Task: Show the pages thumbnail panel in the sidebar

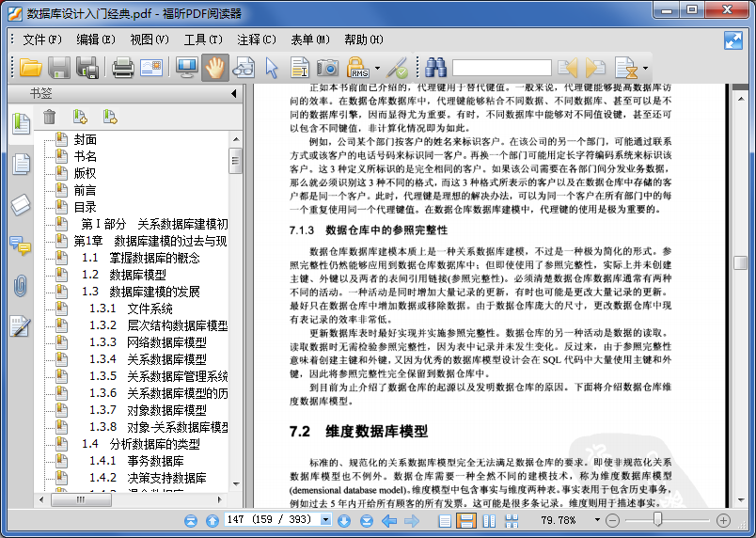Action: coord(21,164)
